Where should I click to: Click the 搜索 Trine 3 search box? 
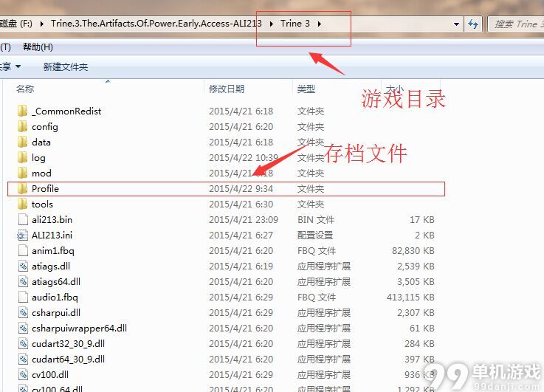[516, 24]
